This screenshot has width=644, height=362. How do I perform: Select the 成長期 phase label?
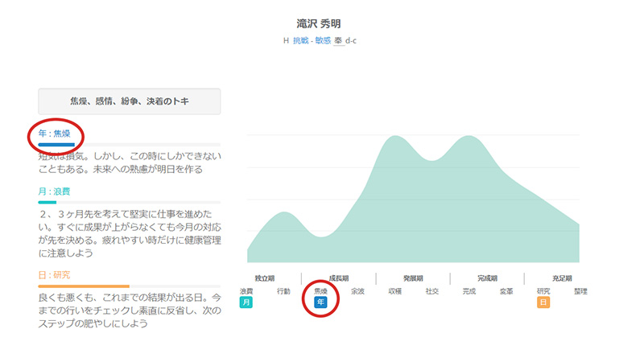coord(339,278)
